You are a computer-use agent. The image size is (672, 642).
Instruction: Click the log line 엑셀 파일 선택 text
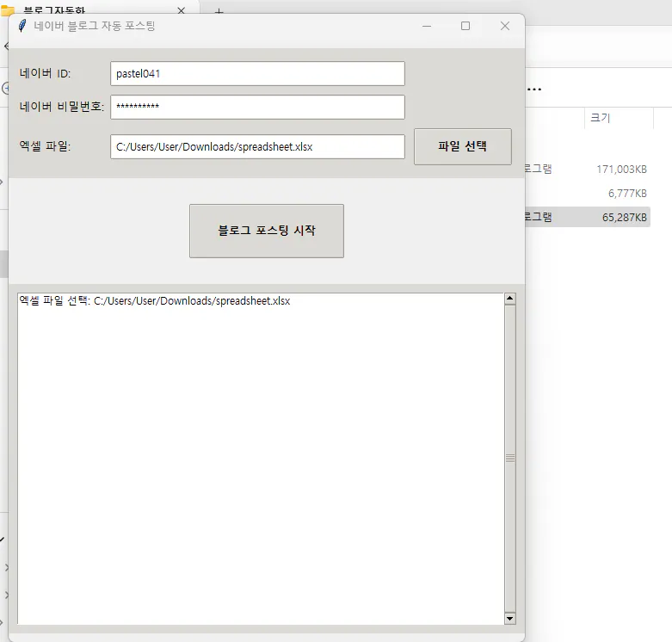[x=154, y=301]
